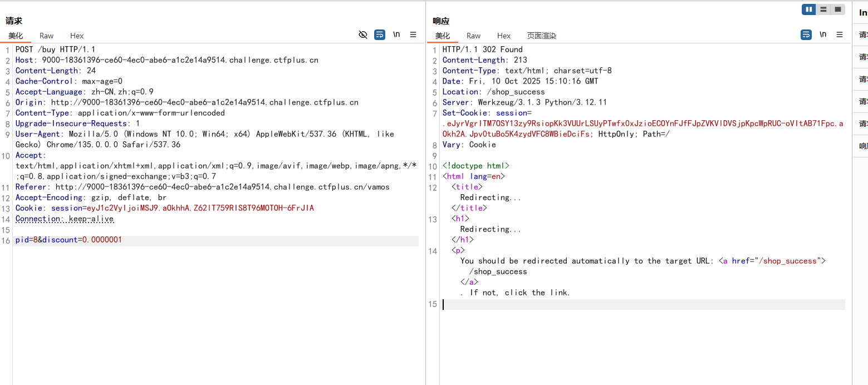Toggle the eye-slash icon in the request panel
868x385 pixels.
(363, 34)
